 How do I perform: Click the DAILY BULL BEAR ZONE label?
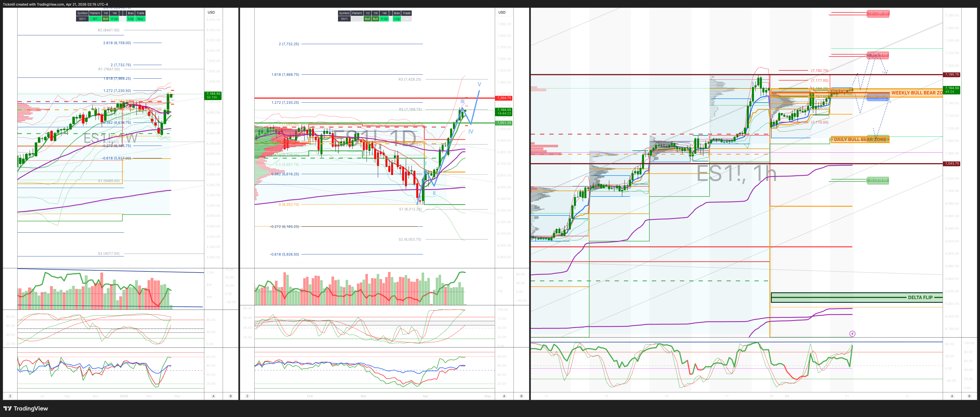tap(860, 140)
